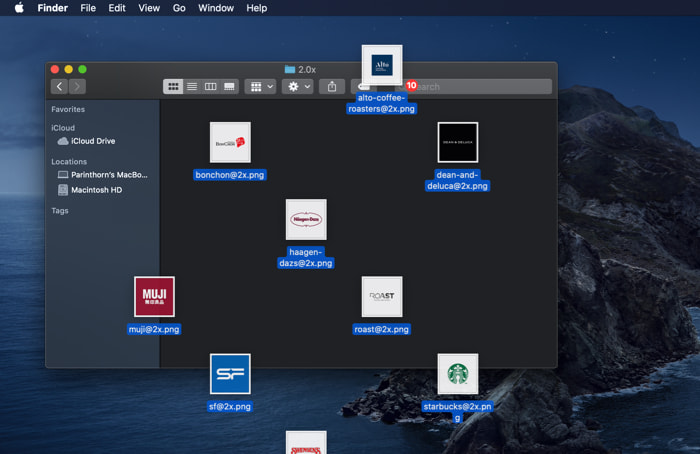
Task: Open the File menu
Action: 88,8
